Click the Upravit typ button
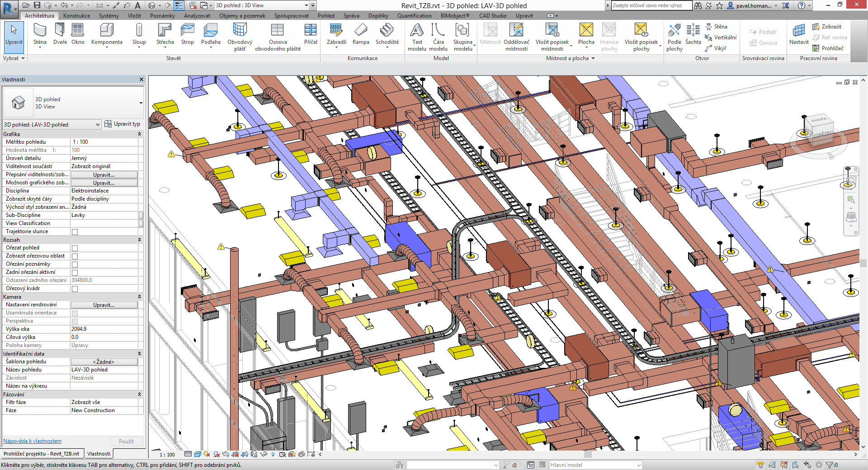The width and height of the screenshot is (868, 470). (123, 124)
